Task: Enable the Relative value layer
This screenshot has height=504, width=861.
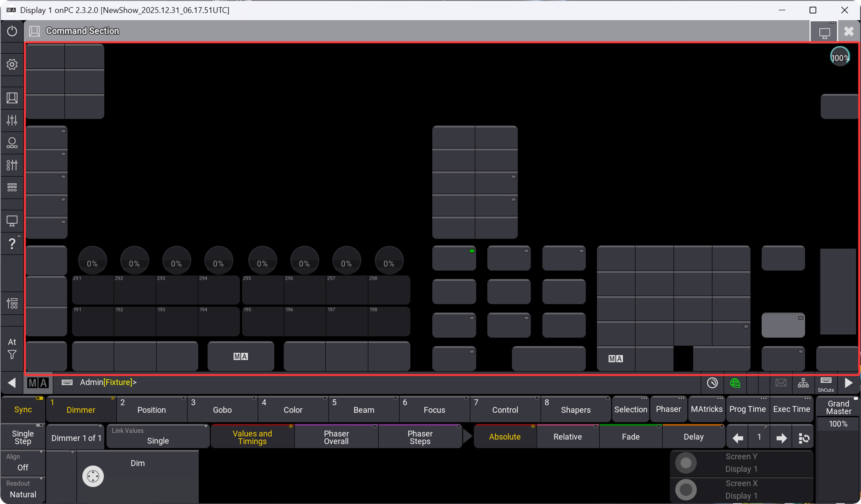Action: (567, 437)
